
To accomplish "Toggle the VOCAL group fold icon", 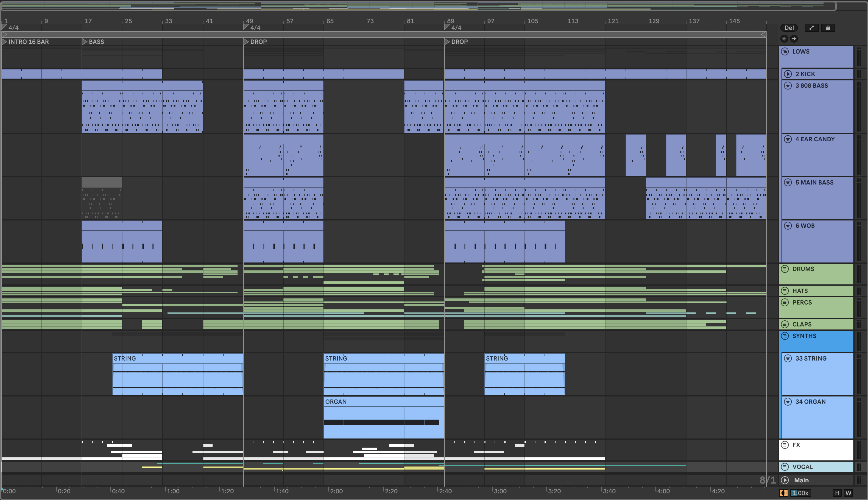I will pyautogui.click(x=785, y=467).
